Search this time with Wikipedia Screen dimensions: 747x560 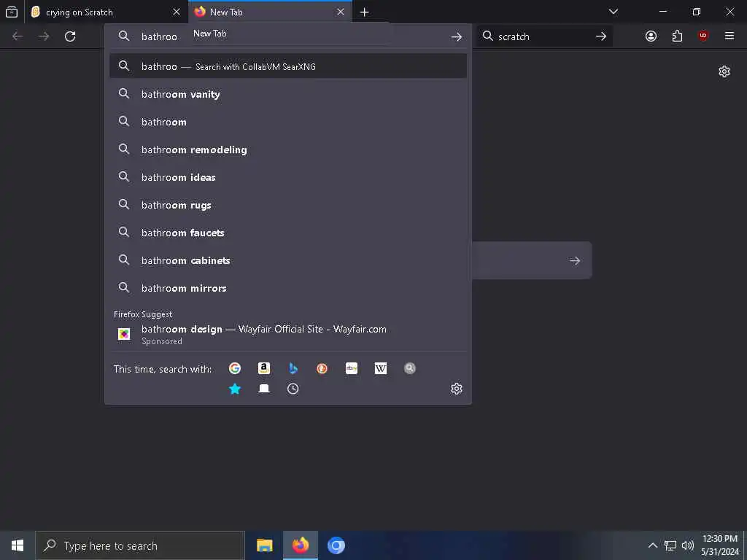pyautogui.click(x=381, y=368)
